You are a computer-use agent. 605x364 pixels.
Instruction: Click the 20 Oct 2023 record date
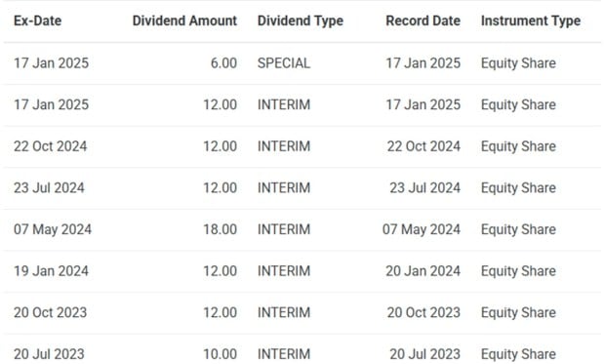tap(423, 312)
